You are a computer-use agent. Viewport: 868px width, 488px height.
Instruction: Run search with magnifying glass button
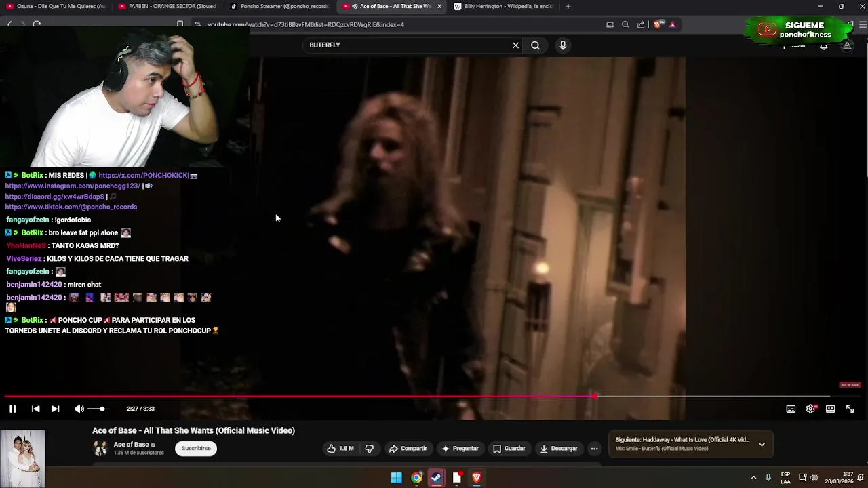pos(535,45)
